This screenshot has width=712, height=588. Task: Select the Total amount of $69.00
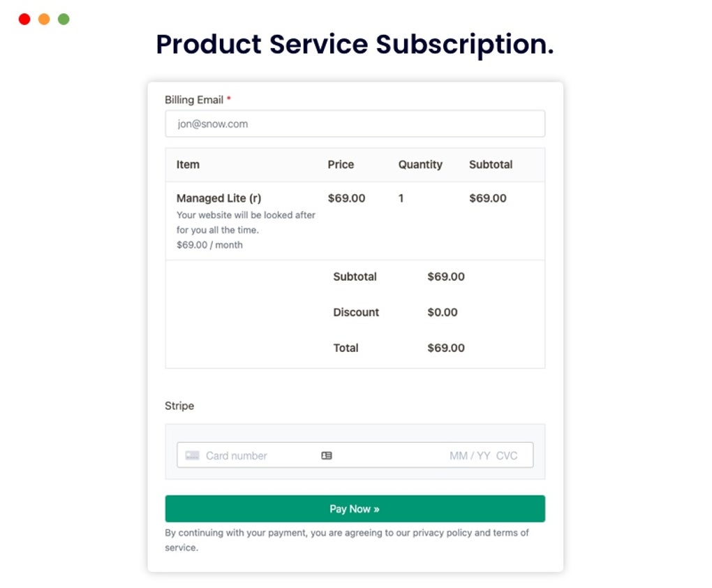click(445, 348)
